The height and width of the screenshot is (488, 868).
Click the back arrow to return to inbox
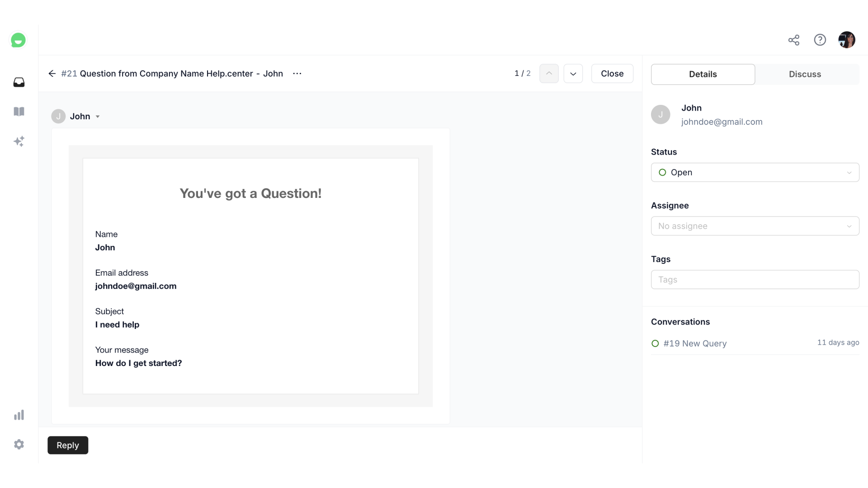click(x=52, y=73)
